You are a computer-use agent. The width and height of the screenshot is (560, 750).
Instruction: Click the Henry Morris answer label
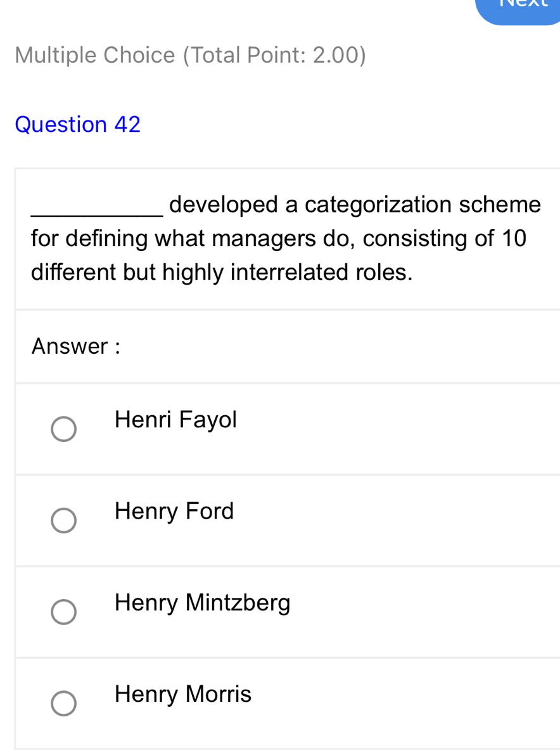(x=182, y=694)
